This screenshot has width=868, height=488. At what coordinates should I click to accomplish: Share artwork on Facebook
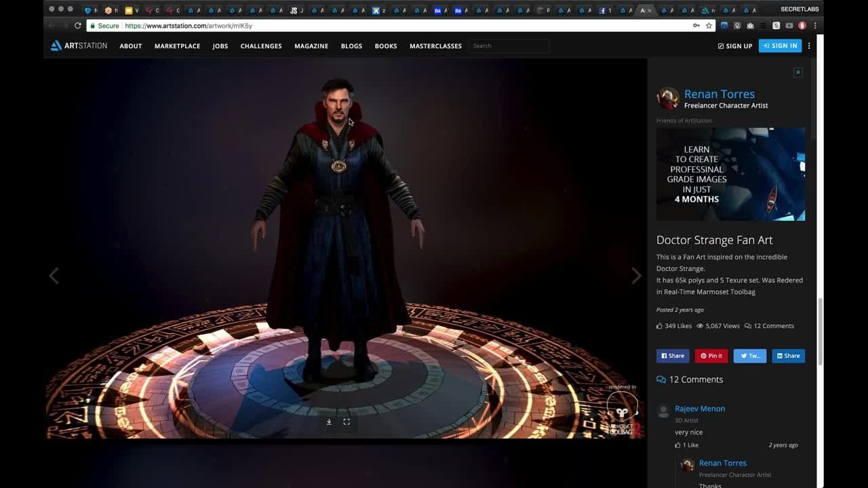point(673,356)
